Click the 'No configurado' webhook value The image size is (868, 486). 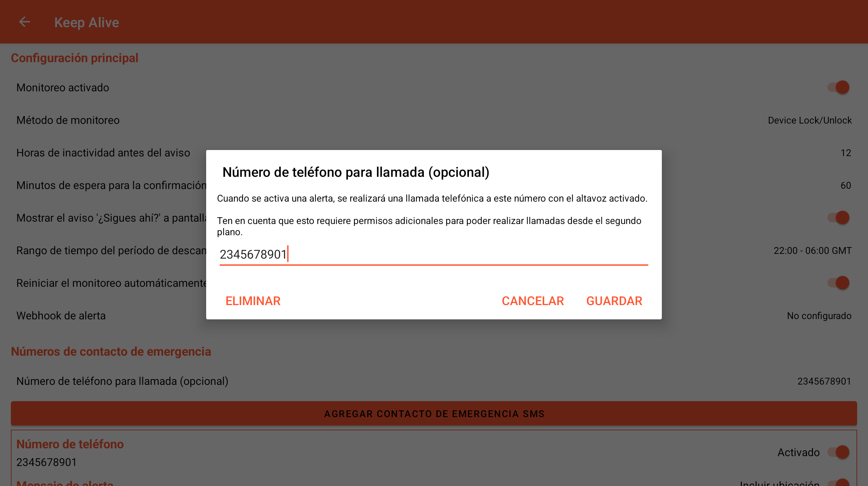pos(819,316)
